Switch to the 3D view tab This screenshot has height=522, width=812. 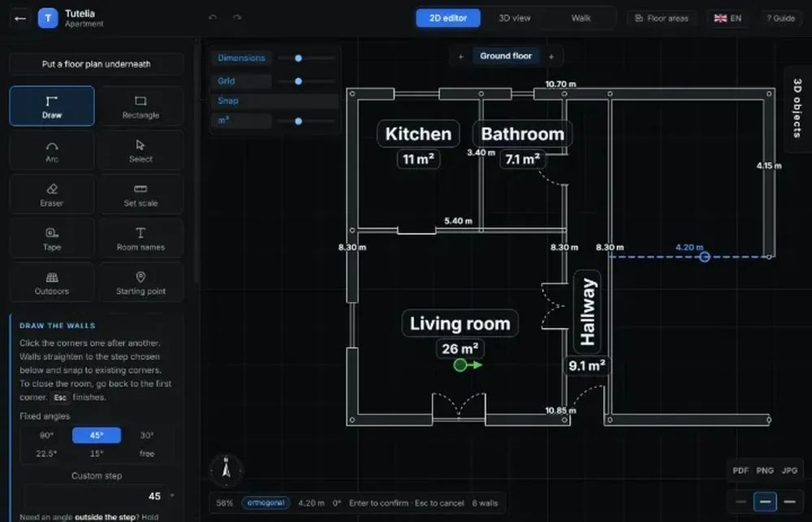coord(514,18)
